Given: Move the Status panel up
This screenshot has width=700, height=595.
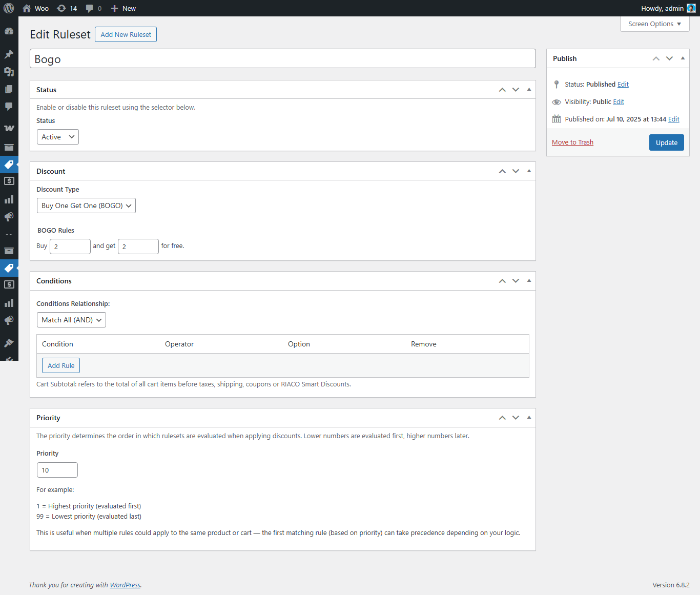Looking at the screenshot, I should click(x=502, y=90).
